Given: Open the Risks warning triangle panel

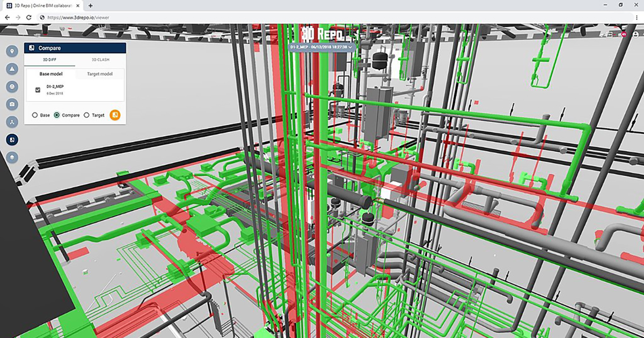Looking at the screenshot, I should [12, 69].
